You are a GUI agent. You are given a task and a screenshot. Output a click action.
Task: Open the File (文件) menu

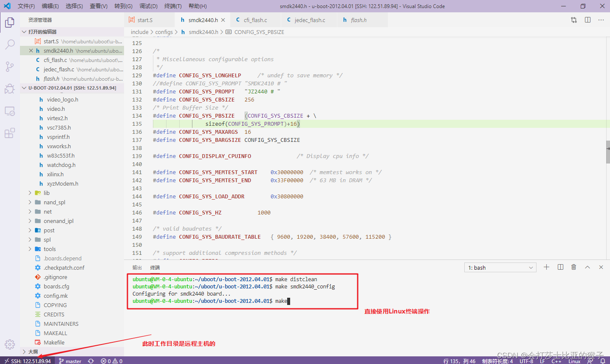pos(26,6)
